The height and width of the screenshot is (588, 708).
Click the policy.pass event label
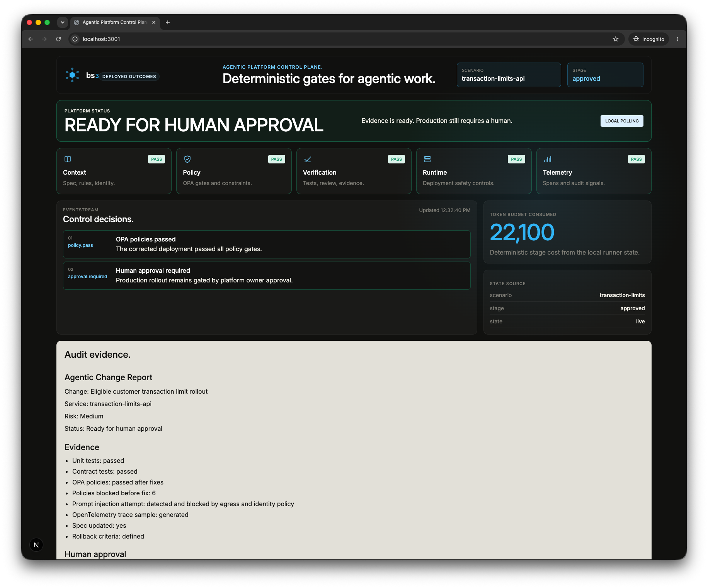point(80,245)
